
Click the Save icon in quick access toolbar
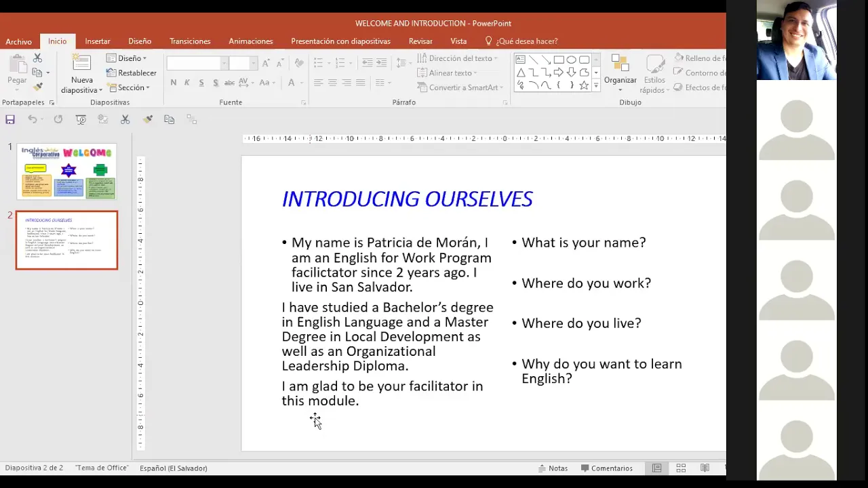[10, 119]
